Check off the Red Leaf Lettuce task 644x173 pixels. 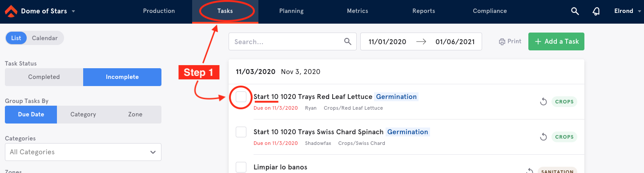(241, 97)
